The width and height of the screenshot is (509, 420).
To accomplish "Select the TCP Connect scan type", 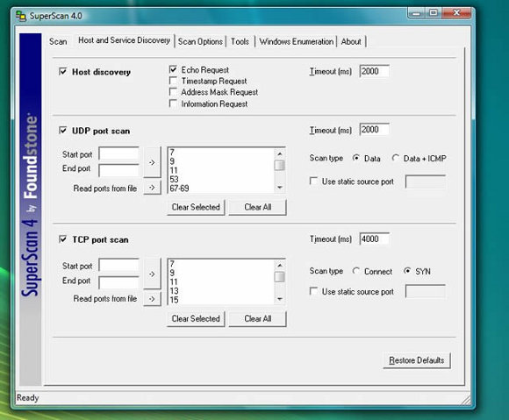I will point(356,271).
